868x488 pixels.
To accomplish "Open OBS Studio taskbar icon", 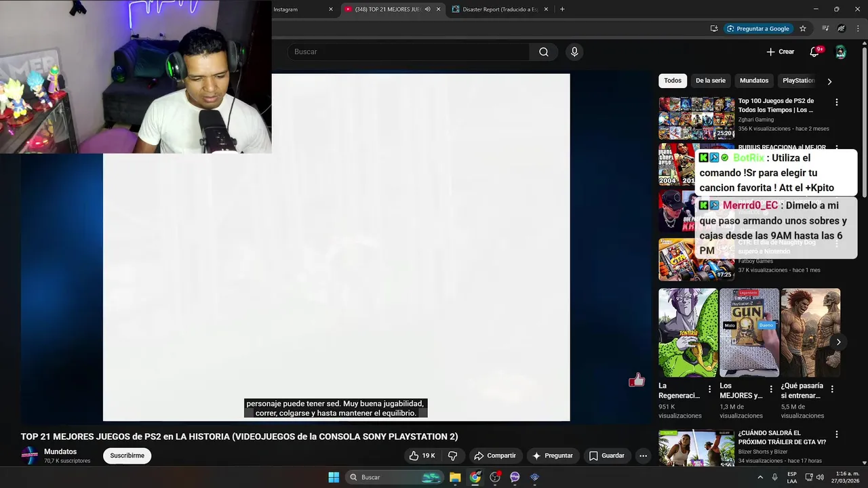I will click(495, 477).
